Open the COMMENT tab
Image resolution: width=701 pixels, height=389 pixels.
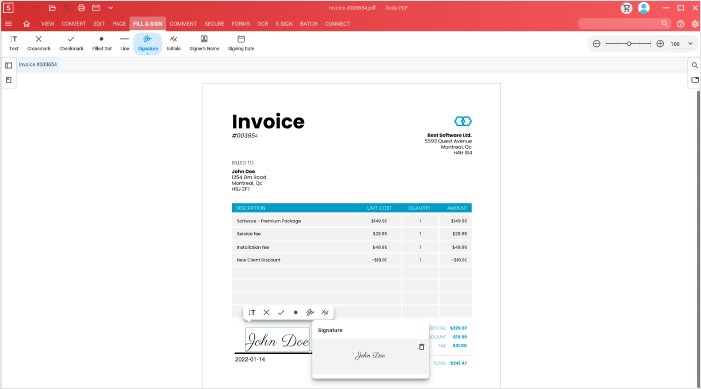pyautogui.click(x=183, y=24)
